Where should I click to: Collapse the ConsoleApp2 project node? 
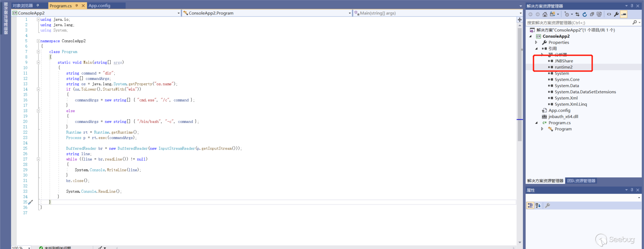(x=531, y=36)
